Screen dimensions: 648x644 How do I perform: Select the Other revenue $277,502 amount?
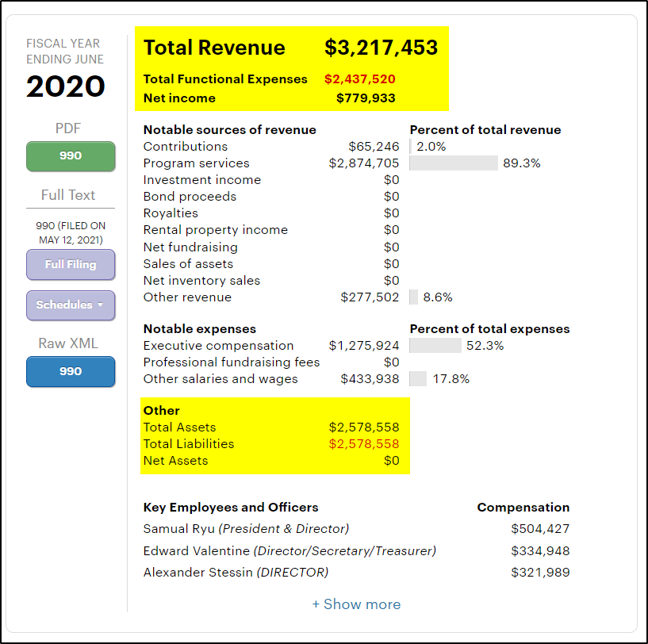point(370,297)
